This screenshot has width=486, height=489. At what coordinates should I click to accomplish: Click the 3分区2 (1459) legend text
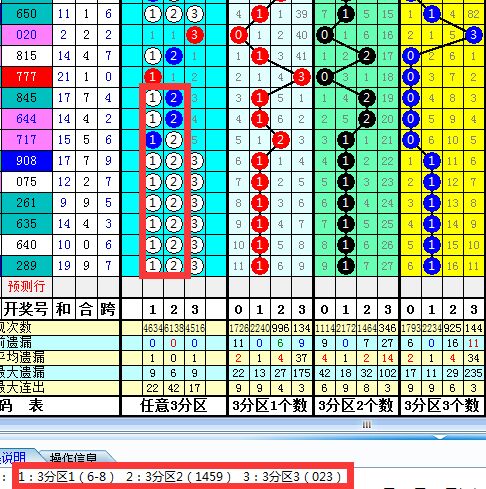(178, 477)
